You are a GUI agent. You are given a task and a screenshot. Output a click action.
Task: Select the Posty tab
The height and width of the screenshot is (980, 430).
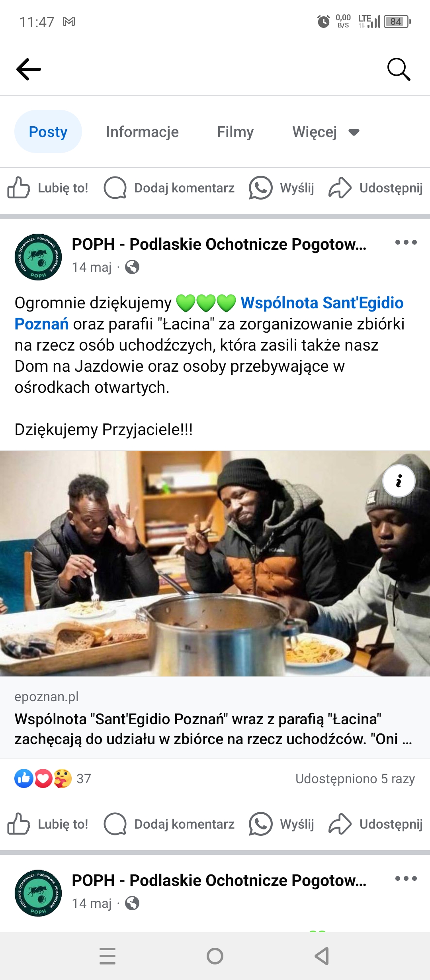(48, 132)
